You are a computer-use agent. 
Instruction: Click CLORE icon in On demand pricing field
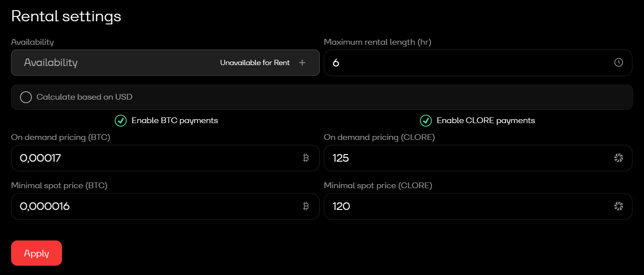pos(618,158)
